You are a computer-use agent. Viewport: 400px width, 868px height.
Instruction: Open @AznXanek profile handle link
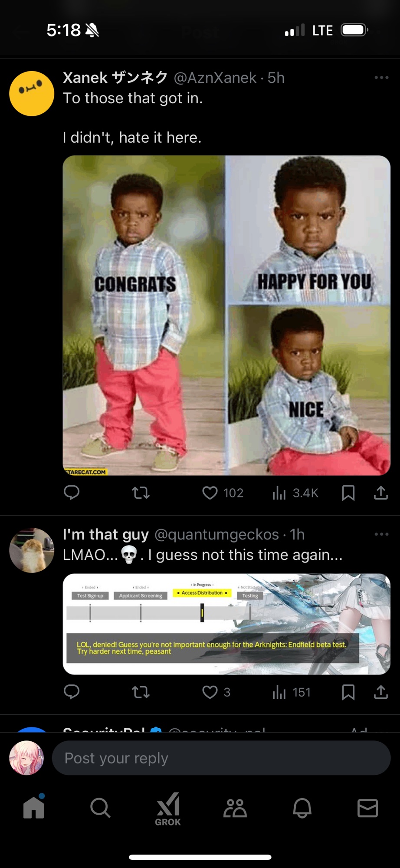215,78
